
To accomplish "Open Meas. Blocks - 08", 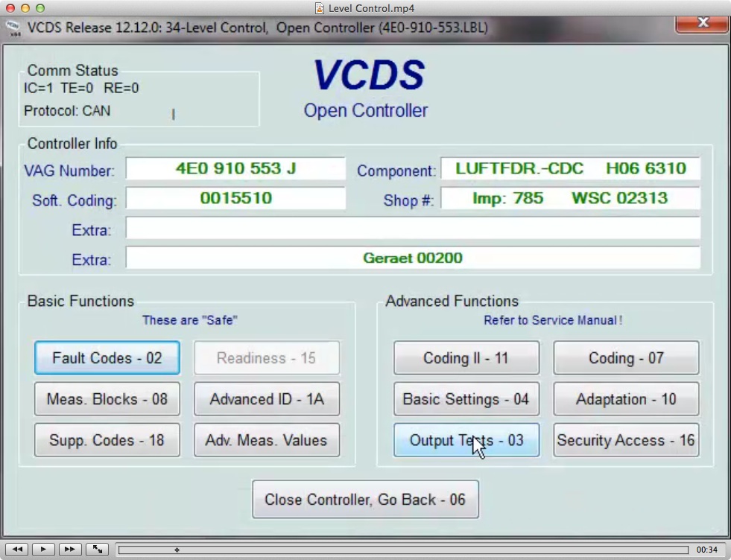I will (x=107, y=399).
